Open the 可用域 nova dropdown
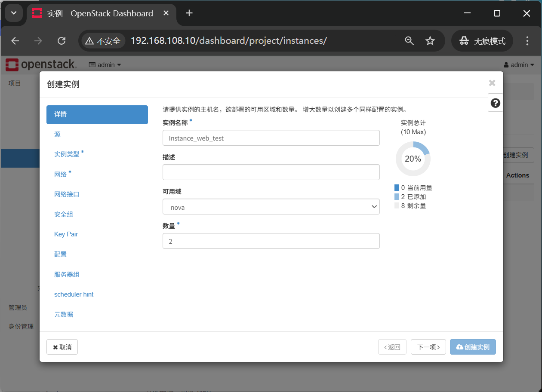Screen dimensions: 542x392 (x=271, y=207)
